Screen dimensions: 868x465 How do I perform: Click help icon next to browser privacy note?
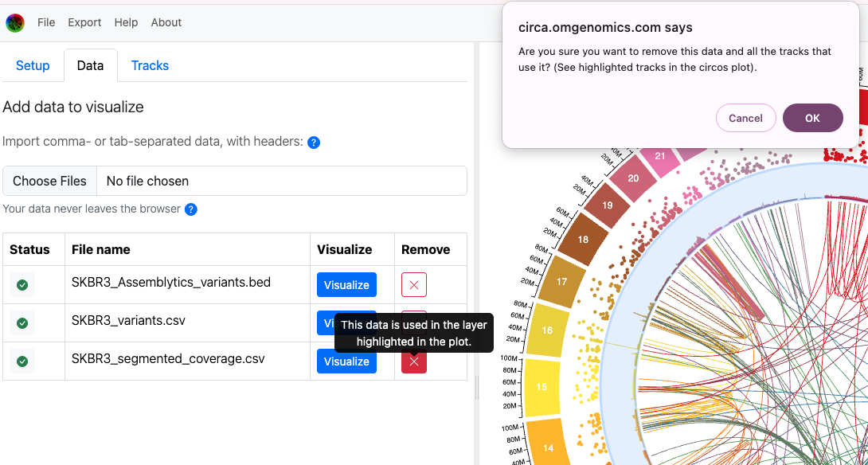pyautogui.click(x=191, y=209)
